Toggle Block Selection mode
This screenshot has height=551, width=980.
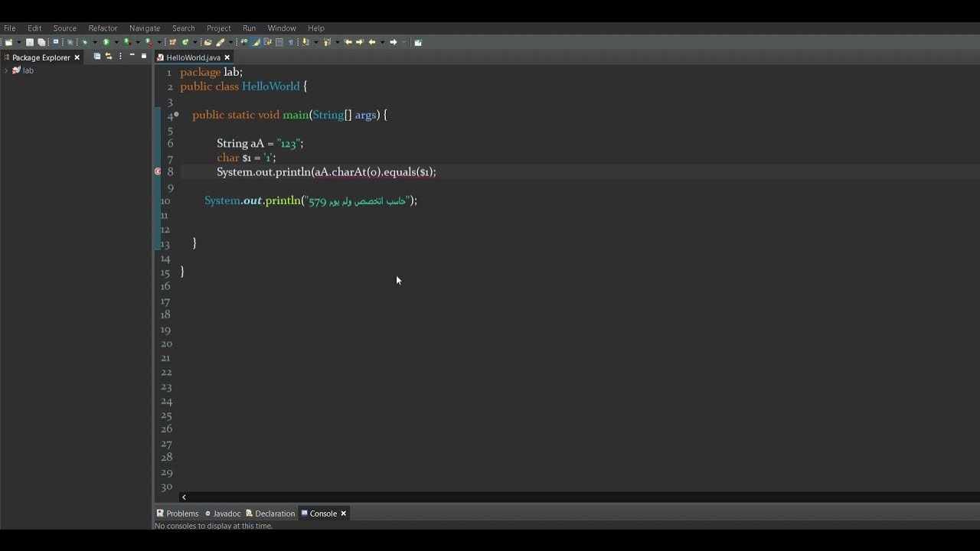click(x=279, y=42)
